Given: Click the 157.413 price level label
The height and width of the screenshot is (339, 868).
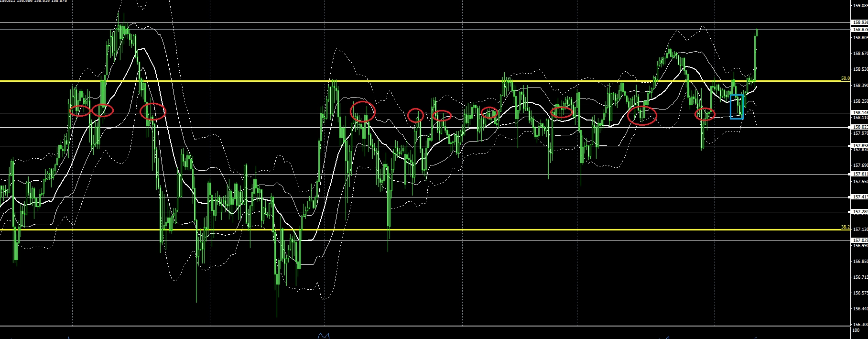Looking at the screenshot, I should pyautogui.click(x=860, y=197).
